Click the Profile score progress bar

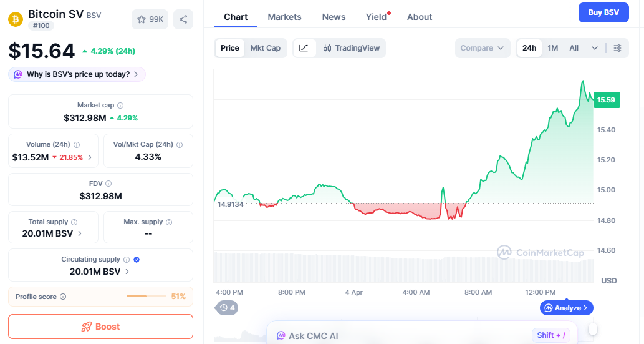[147, 297]
